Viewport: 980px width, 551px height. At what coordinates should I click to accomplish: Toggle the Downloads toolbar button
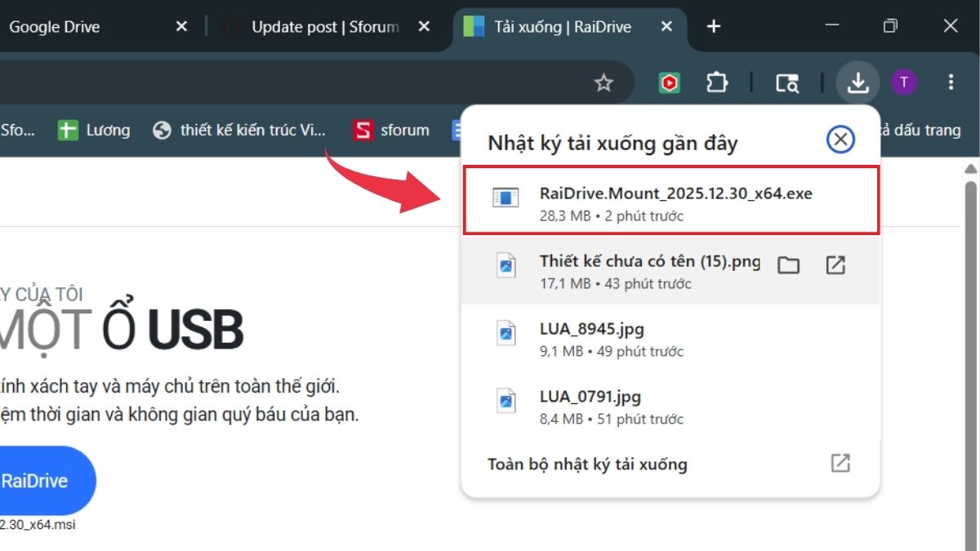(x=857, y=82)
